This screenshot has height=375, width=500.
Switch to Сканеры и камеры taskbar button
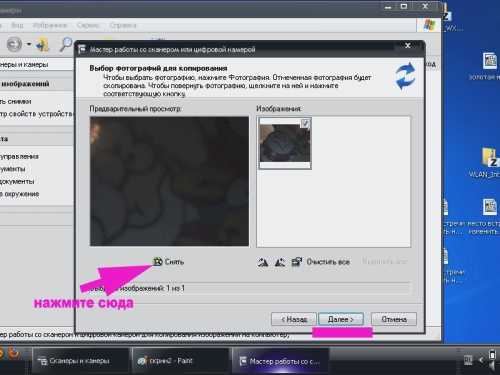[x=80, y=361]
